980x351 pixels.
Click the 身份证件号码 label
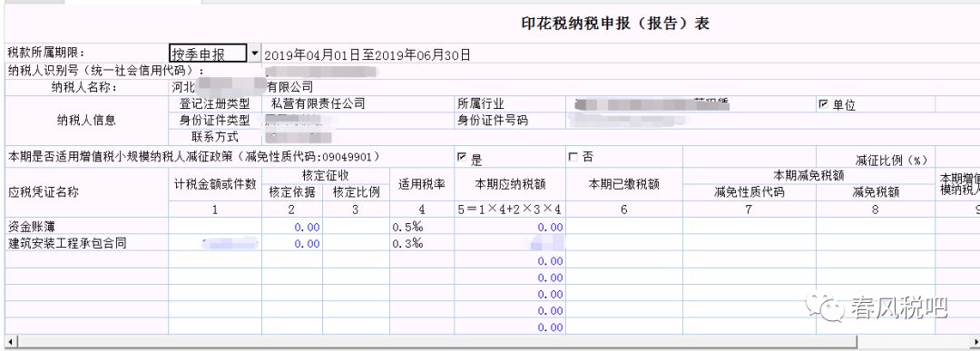tap(493, 120)
